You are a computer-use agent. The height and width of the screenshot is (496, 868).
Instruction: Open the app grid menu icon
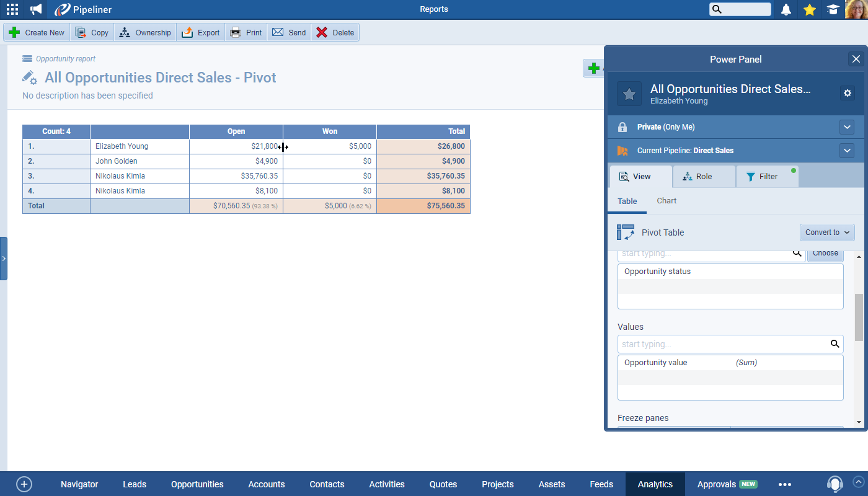[12, 9]
